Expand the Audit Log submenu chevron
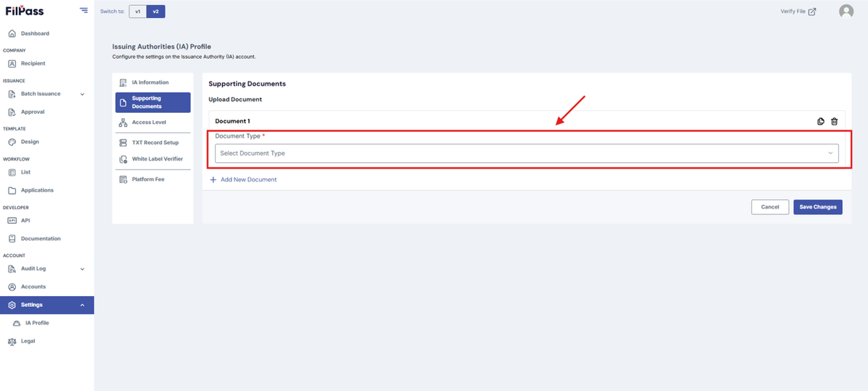The width and height of the screenshot is (868, 391). pyautogui.click(x=82, y=269)
